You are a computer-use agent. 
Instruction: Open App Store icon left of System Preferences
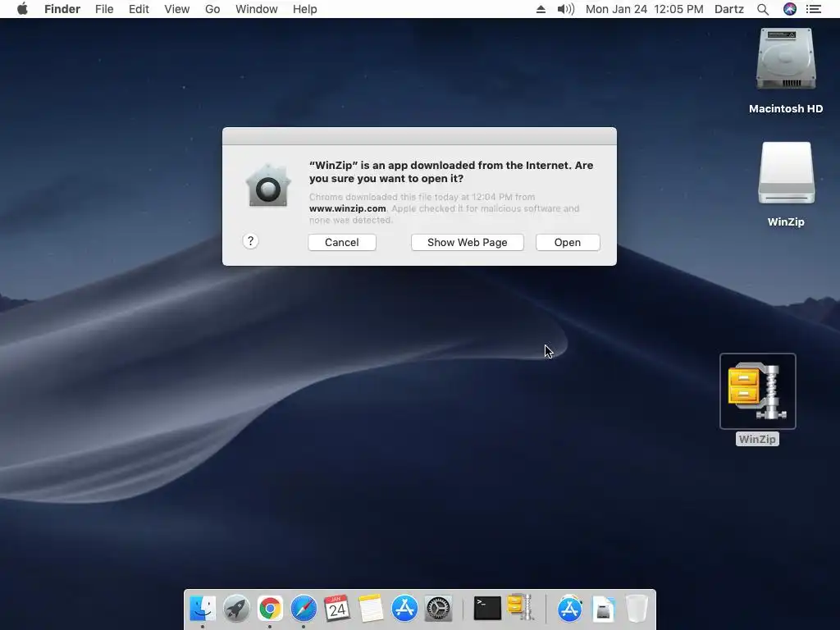pyautogui.click(x=404, y=608)
